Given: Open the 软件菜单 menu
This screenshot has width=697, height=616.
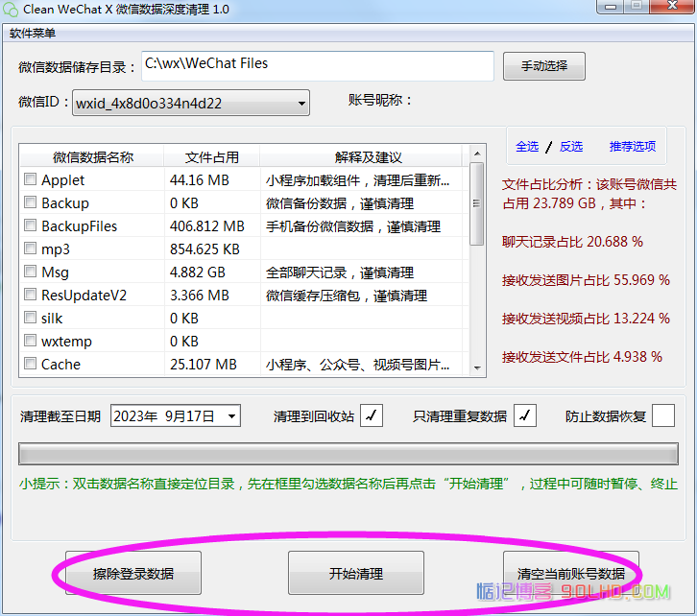Looking at the screenshot, I should [x=33, y=34].
